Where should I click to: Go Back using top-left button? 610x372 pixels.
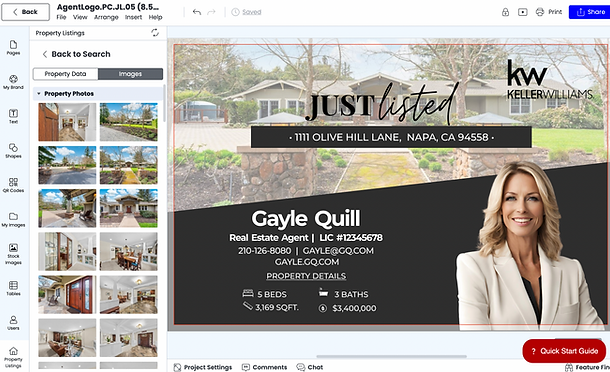tap(25, 12)
